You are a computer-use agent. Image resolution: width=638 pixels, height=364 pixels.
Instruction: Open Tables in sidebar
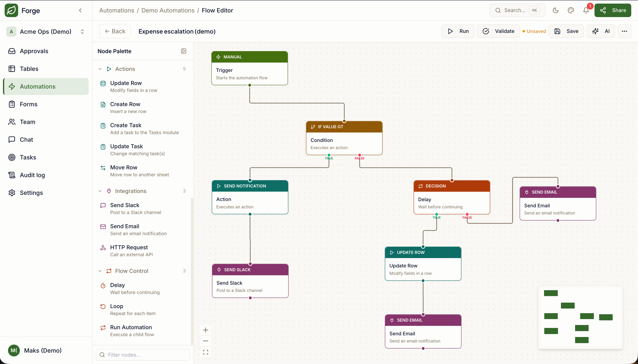click(46, 69)
